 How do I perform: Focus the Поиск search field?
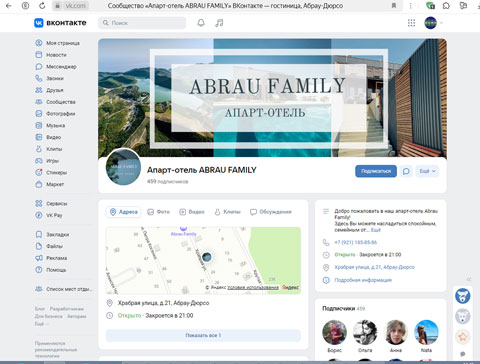pyautogui.click(x=142, y=23)
